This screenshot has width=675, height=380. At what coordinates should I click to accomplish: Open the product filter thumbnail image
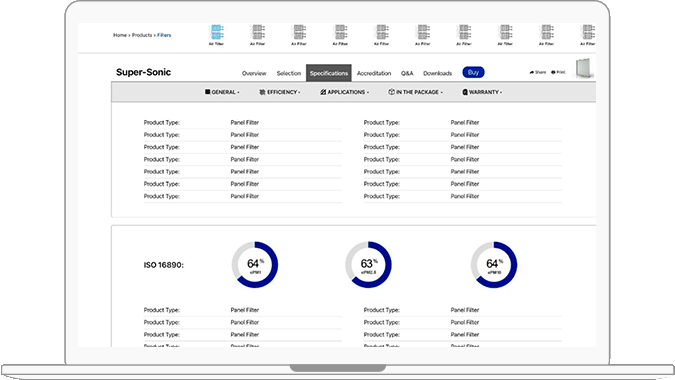coord(585,68)
